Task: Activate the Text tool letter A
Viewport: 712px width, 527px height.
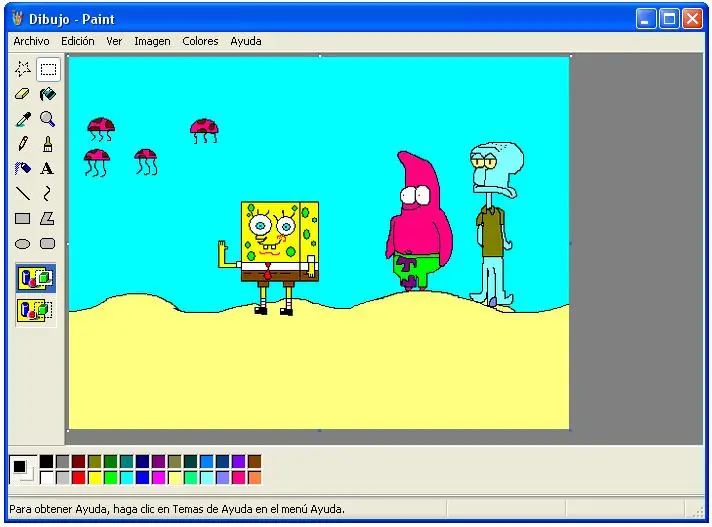Action: tap(47, 168)
